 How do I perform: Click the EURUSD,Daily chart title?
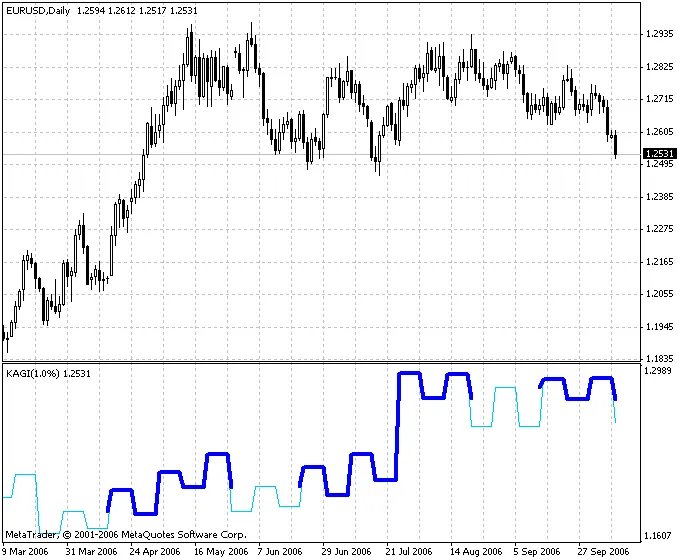click(38, 10)
